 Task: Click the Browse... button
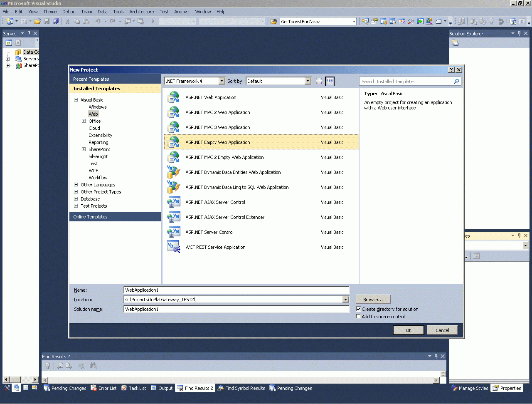point(373,300)
